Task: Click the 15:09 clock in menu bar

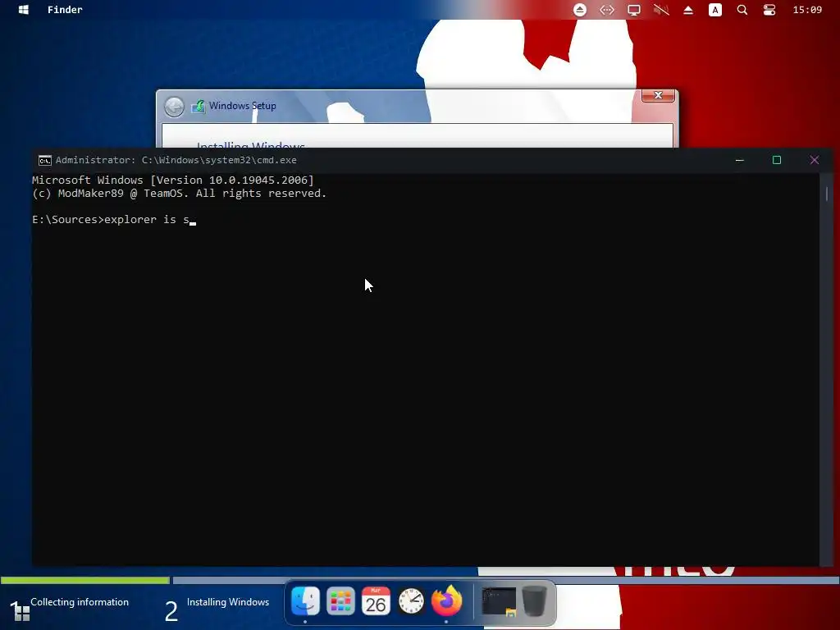Action: click(807, 10)
